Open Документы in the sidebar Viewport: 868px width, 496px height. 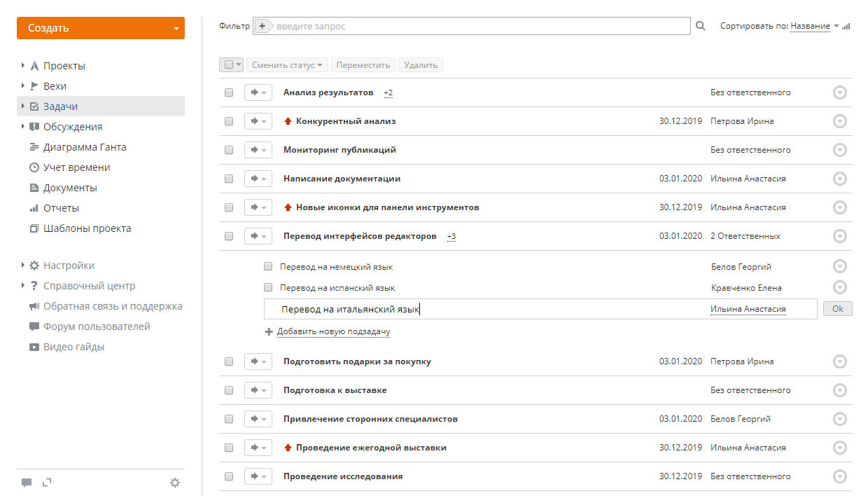tap(70, 188)
